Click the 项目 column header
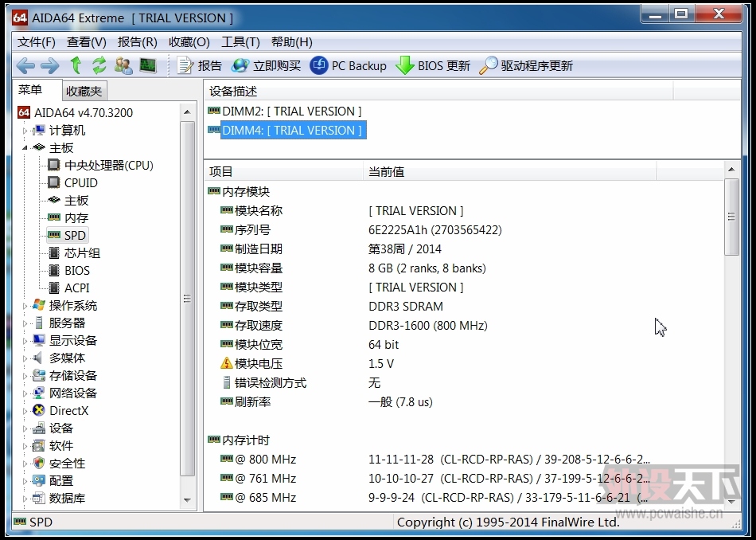 (283, 172)
